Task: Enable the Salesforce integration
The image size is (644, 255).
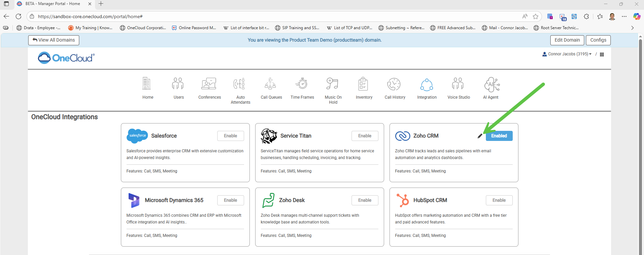Action: click(230, 136)
